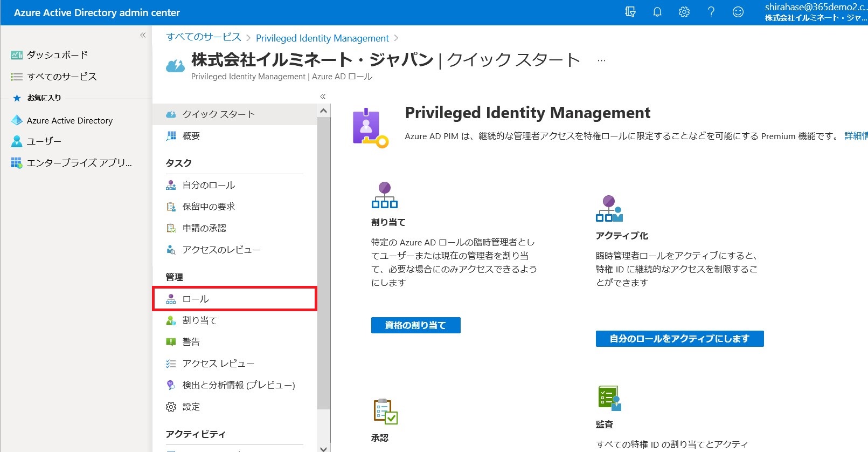This screenshot has height=452, width=868.
Task: Follow the Privileged Identity Management breadcrumb link
Action: (x=322, y=38)
